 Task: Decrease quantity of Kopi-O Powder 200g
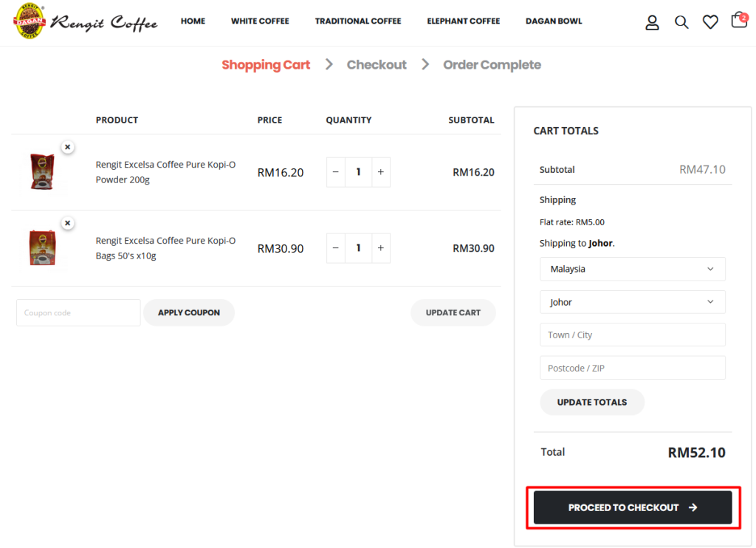(336, 172)
